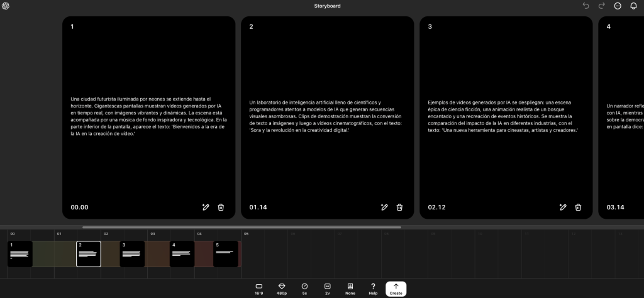Delete storyboard card 2

399,207
